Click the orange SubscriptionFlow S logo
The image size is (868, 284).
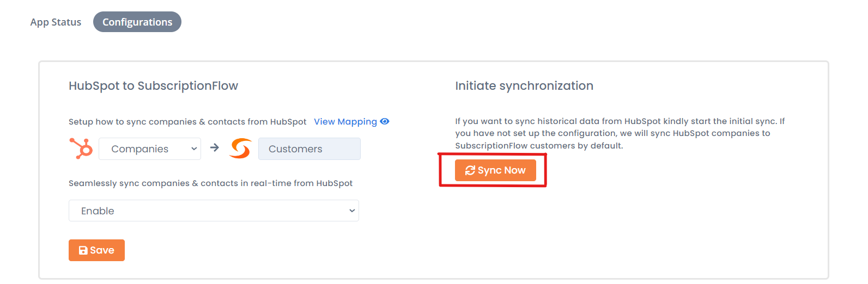click(240, 149)
